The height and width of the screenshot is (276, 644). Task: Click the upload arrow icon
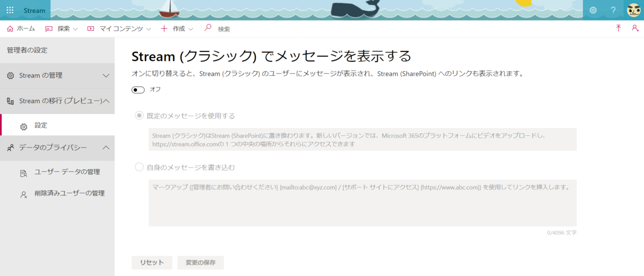point(618,28)
